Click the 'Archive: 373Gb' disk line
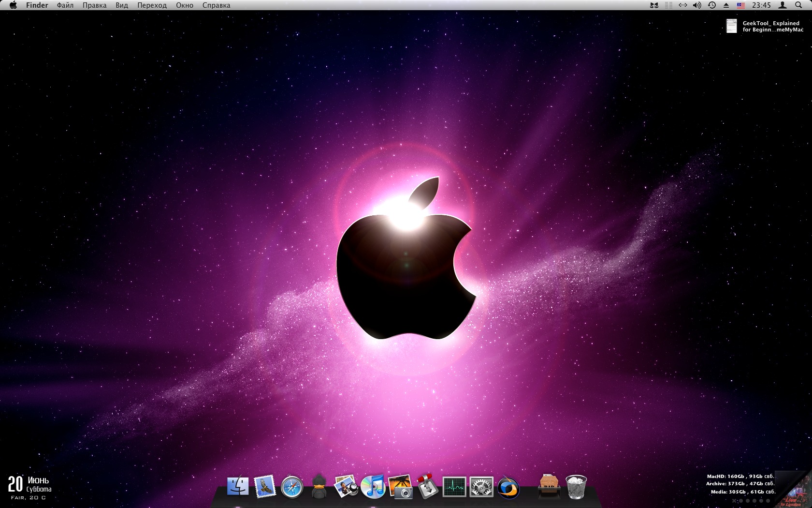This screenshot has width=812, height=508. coord(740,483)
